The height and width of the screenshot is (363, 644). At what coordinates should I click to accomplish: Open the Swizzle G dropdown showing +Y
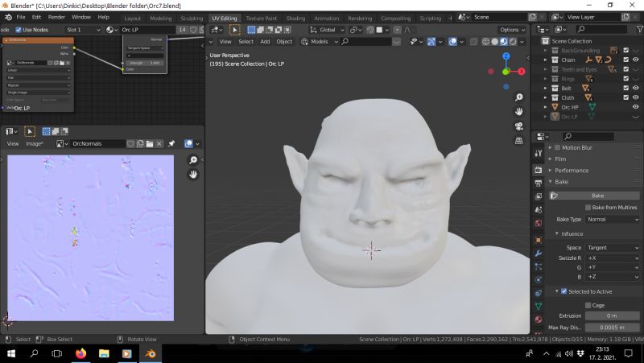pos(613,267)
